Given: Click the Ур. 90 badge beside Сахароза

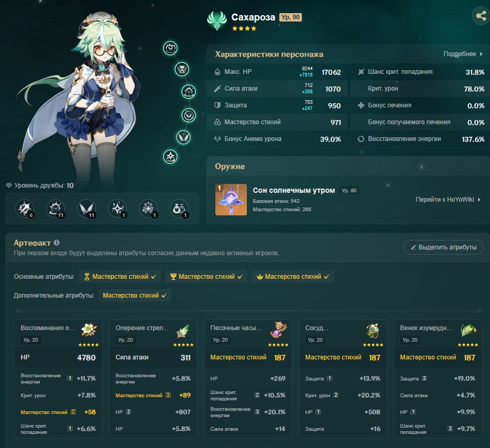Looking at the screenshot, I should (x=290, y=17).
